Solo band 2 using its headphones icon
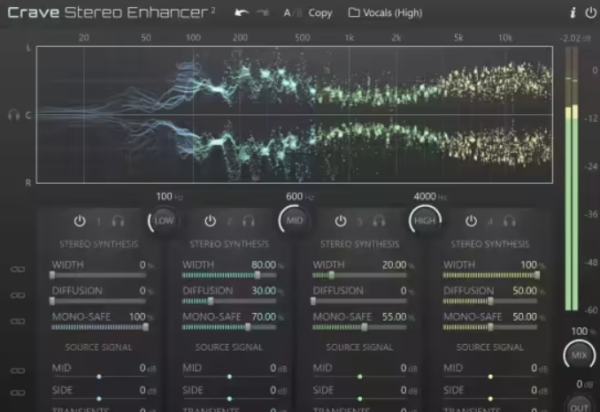 click(248, 221)
